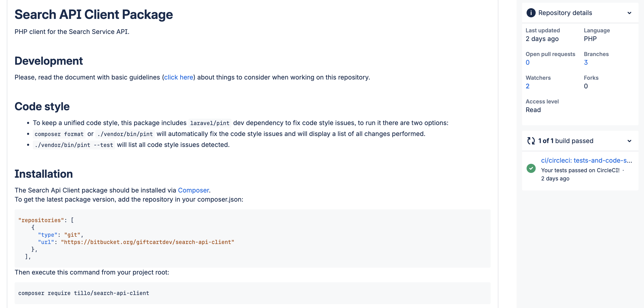Click the 'composer format' inline code
This screenshot has height=308, width=644.
tap(59, 134)
